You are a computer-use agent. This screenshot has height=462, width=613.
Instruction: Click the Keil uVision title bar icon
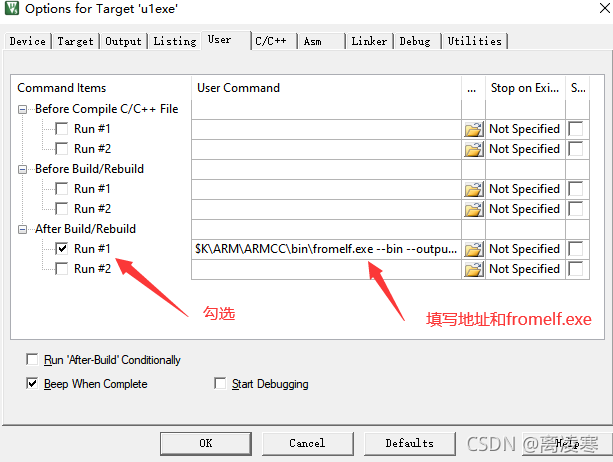pos(11,8)
